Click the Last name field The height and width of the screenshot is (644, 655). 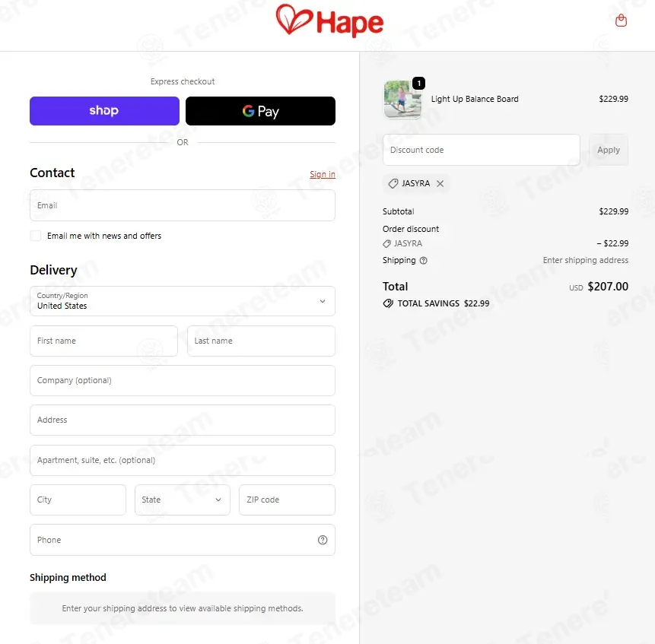pyautogui.click(x=261, y=341)
